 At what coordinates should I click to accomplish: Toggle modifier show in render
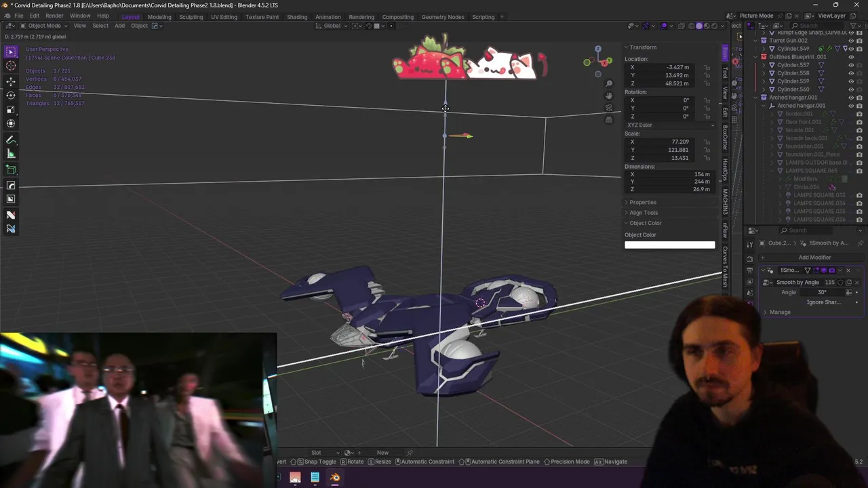[831, 270]
